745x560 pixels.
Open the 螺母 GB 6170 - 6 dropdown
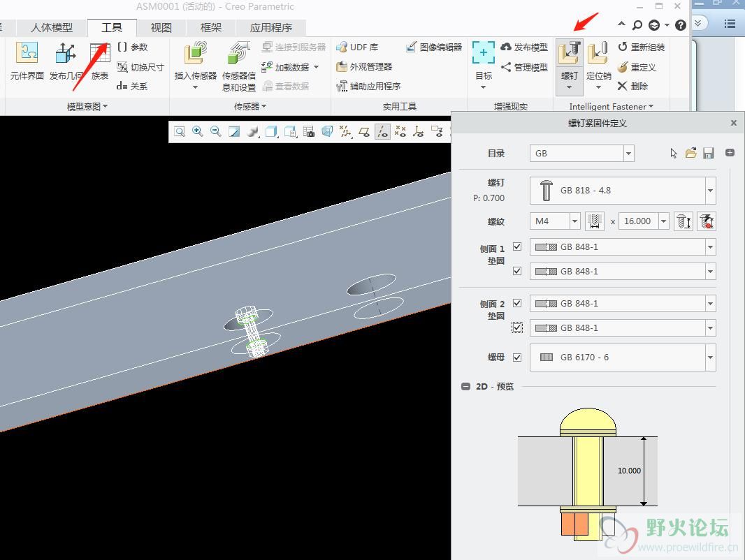point(710,358)
